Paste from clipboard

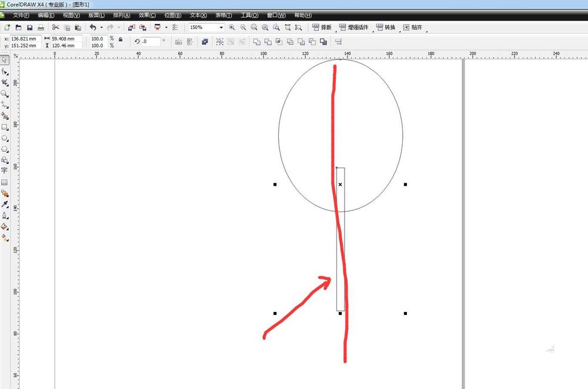click(x=78, y=28)
